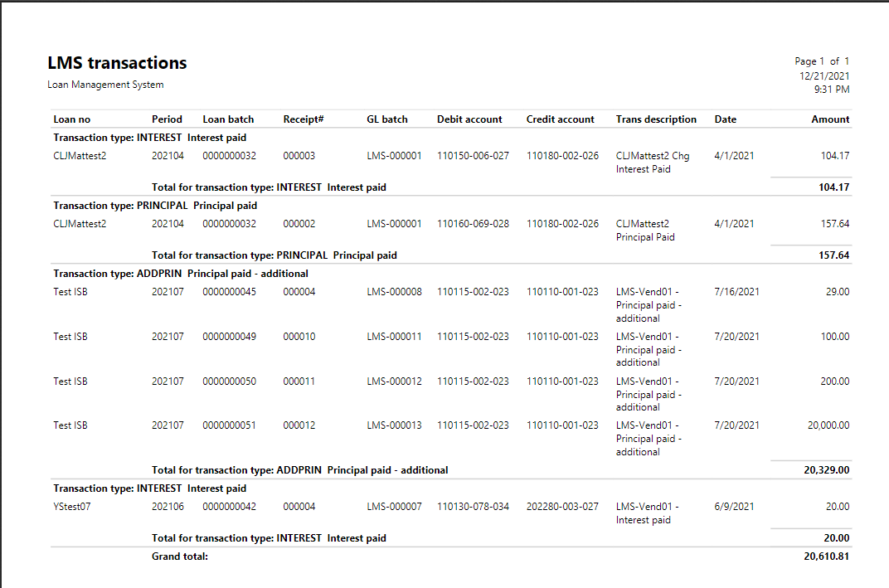
Task: Select the Amount column header
Action: [830, 119]
